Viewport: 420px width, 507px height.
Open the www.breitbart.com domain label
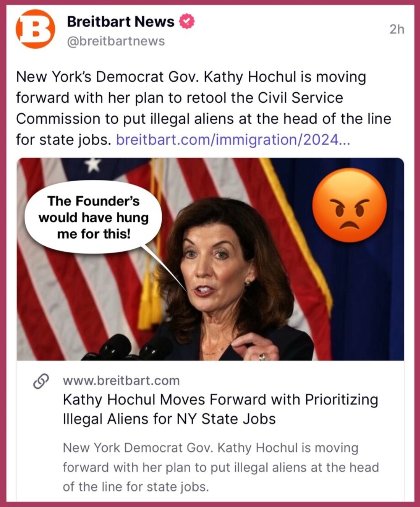click(x=121, y=381)
